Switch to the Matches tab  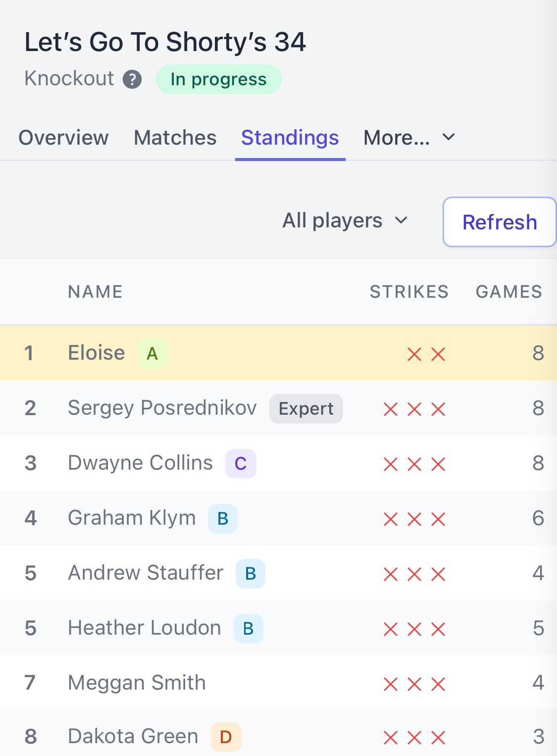tap(175, 138)
